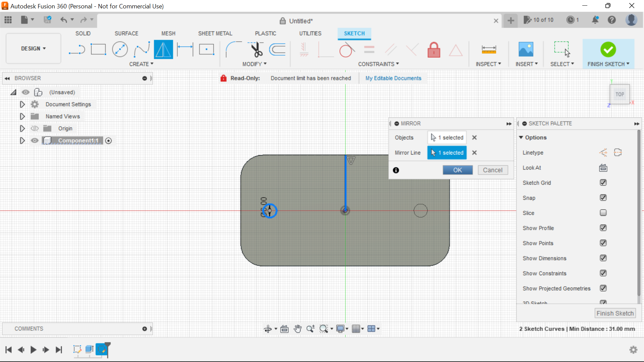The image size is (644, 362).
Task: Clear the Mirror Line selection
Action: 474,153
